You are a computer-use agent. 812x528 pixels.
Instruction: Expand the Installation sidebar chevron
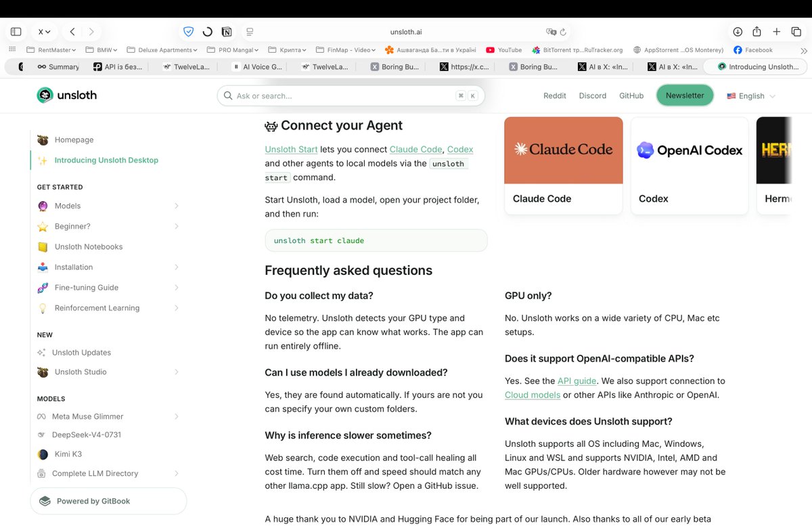click(176, 267)
